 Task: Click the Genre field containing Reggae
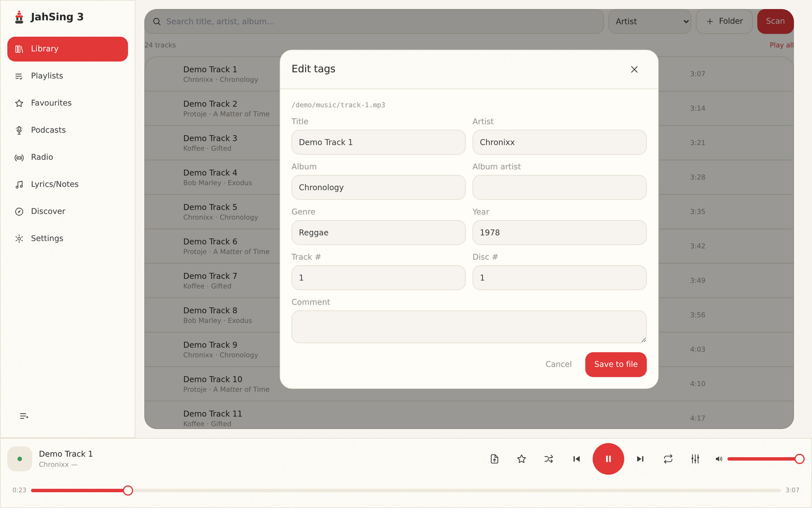pyautogui.click(x=378, y=233)
